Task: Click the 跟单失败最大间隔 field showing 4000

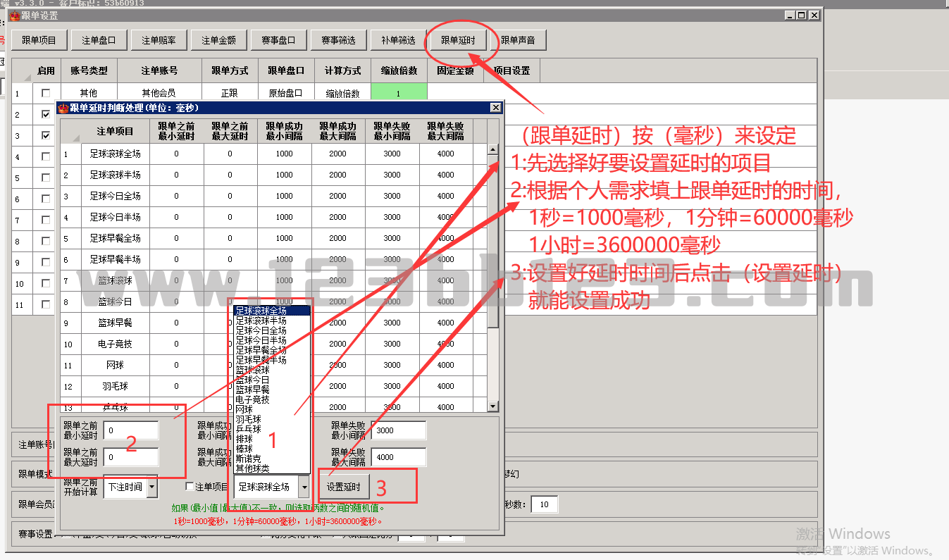Action: tap(398, 457)
